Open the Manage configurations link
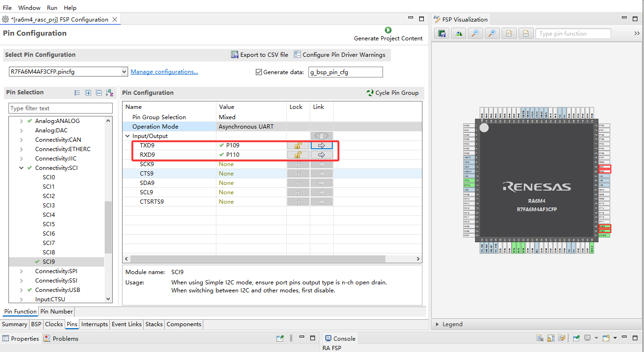 (x=164, y=72)
